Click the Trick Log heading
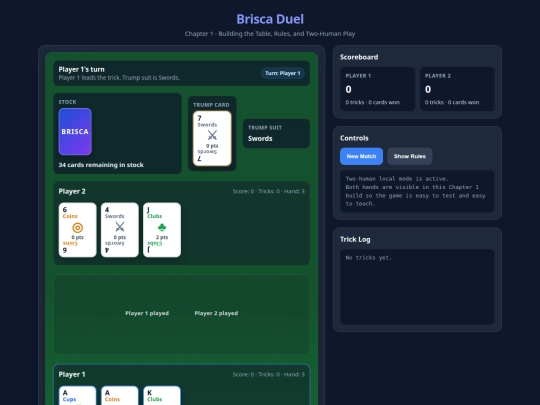Viewport: 540px width, 405px height. 355,239
